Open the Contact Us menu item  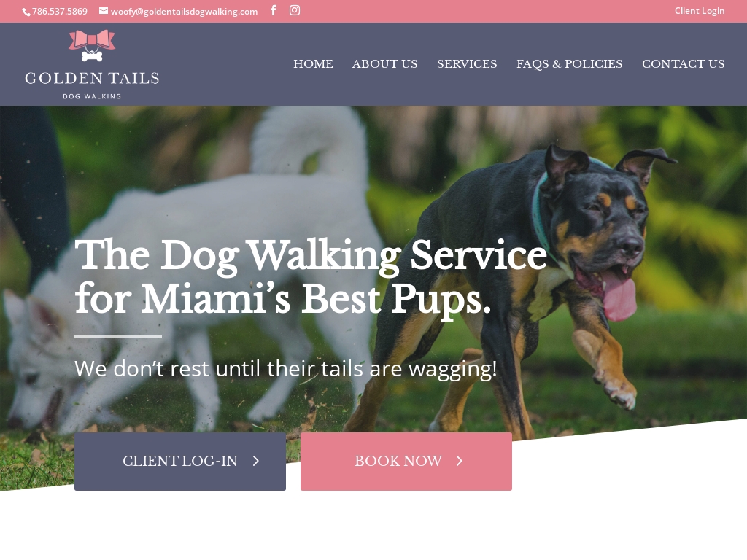coord(683,64)
